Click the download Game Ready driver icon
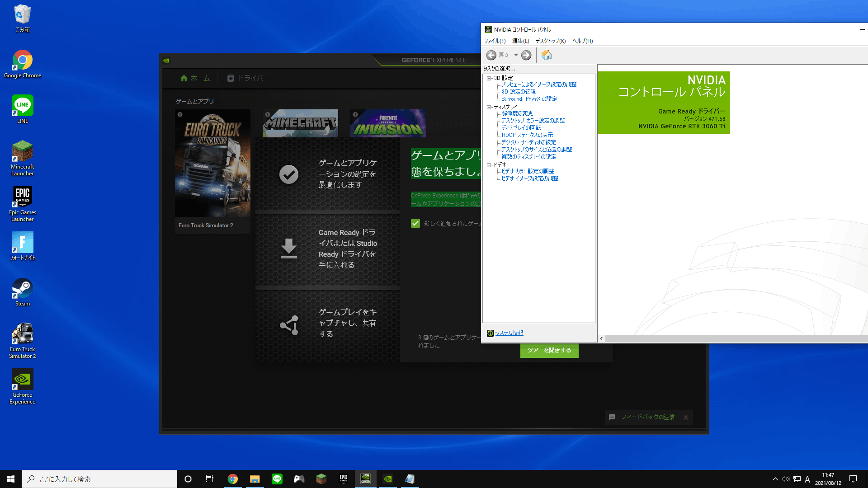868x488 pixels. coord(288,249)
